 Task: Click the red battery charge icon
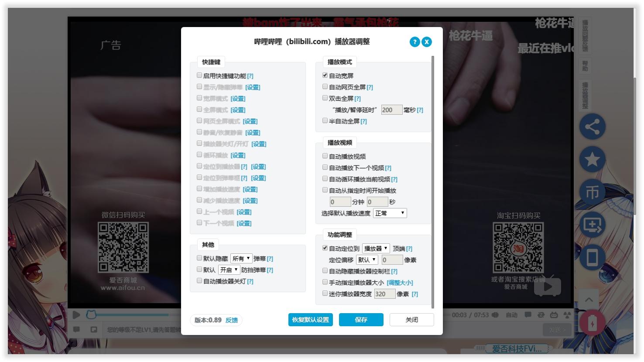pyautogui.click(x=592, y=323)
